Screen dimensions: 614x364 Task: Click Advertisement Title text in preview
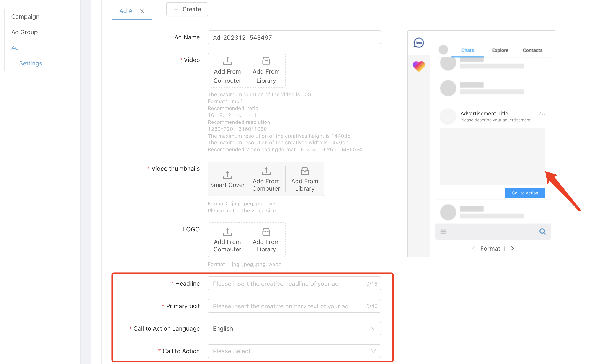pos(484,113)
